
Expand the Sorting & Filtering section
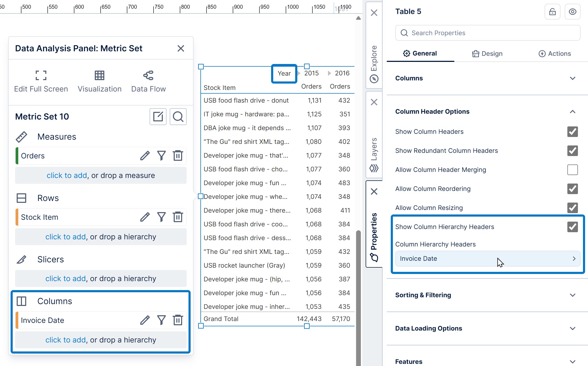[572, 295]
